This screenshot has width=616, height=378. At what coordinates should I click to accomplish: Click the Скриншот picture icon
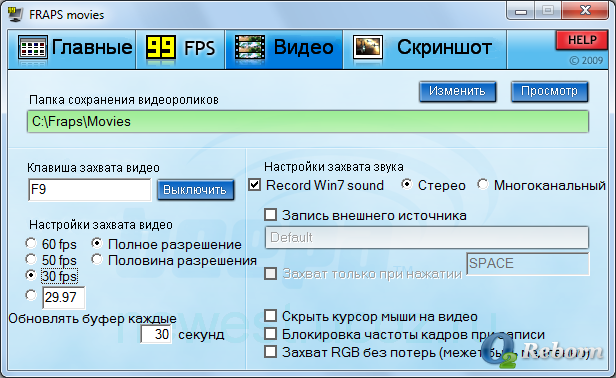click(x=368, y=48)
